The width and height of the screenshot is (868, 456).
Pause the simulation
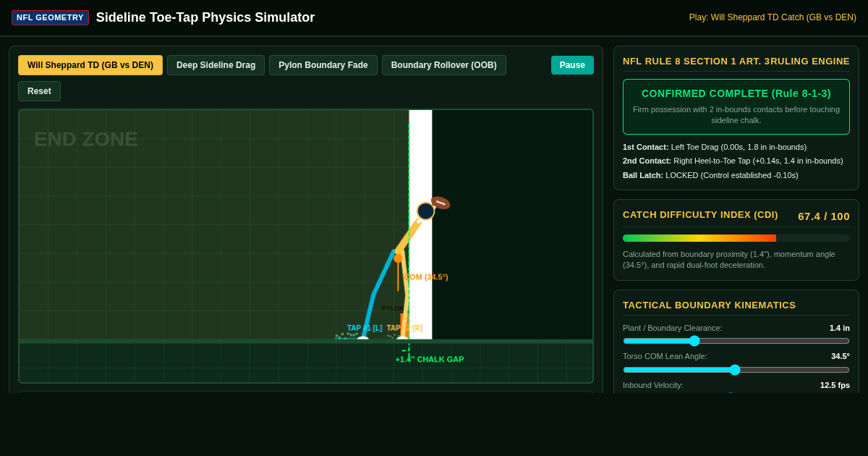(572, 65)
